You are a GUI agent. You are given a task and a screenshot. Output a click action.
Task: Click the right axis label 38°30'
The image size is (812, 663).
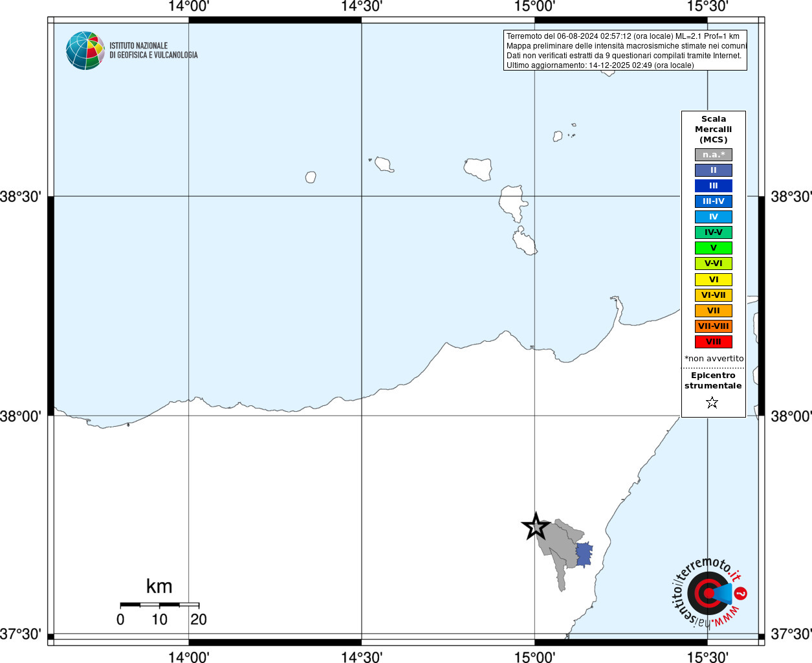(x=791, y=196)
